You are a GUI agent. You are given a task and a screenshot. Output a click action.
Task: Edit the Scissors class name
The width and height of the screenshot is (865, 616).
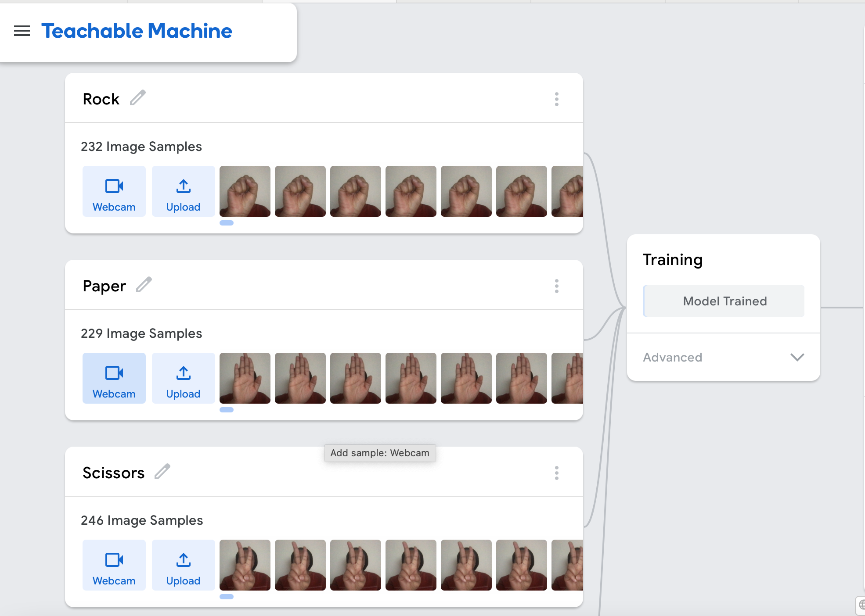(x=162, y=472)
